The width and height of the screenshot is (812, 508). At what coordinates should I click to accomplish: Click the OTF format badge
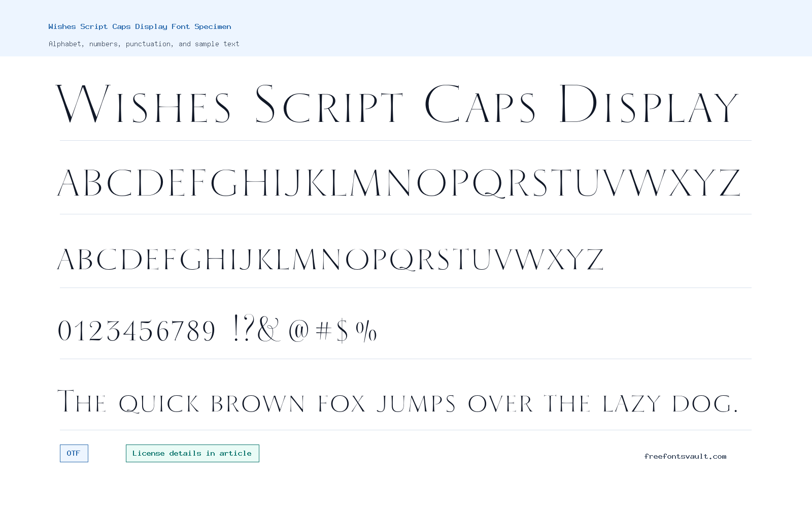[74, 453]
